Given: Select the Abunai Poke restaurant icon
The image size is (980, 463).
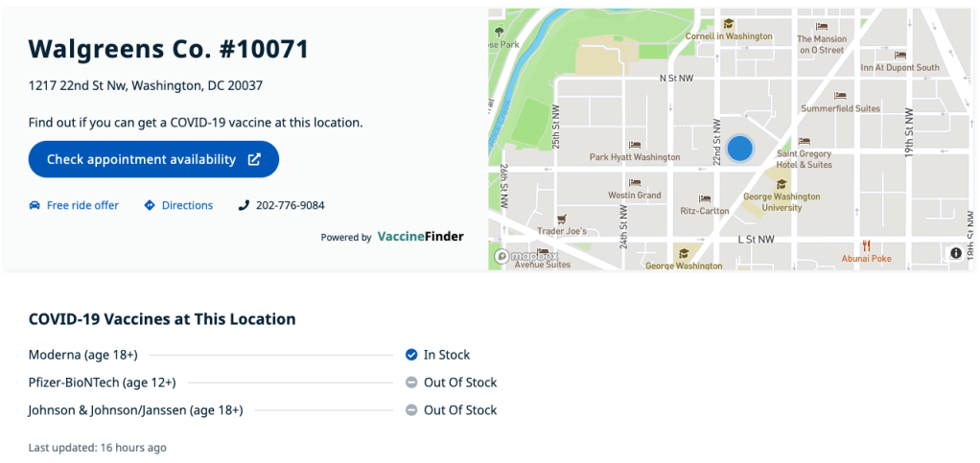Looking at the screenshot, I should 865,245.
